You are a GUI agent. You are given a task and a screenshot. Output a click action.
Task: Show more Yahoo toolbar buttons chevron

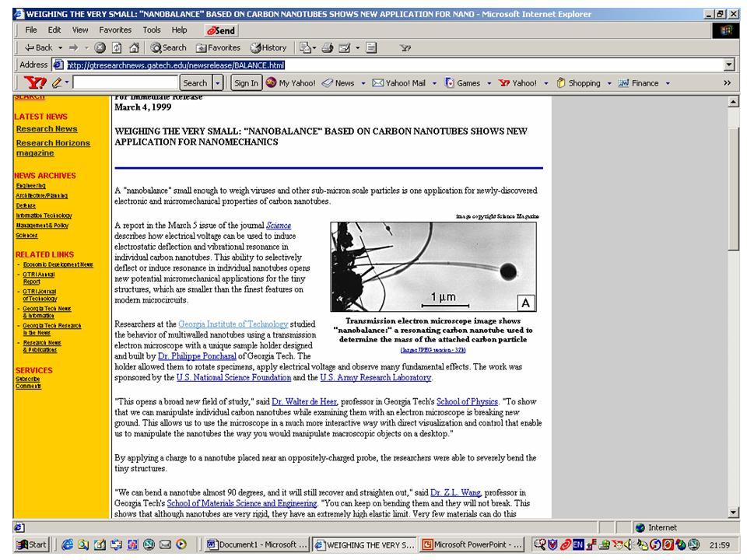pos(727,83)
